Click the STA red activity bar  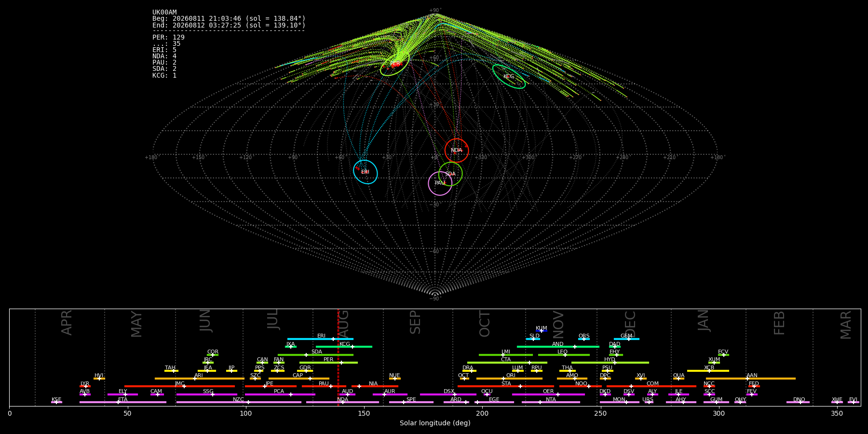[x=506, y=386]
